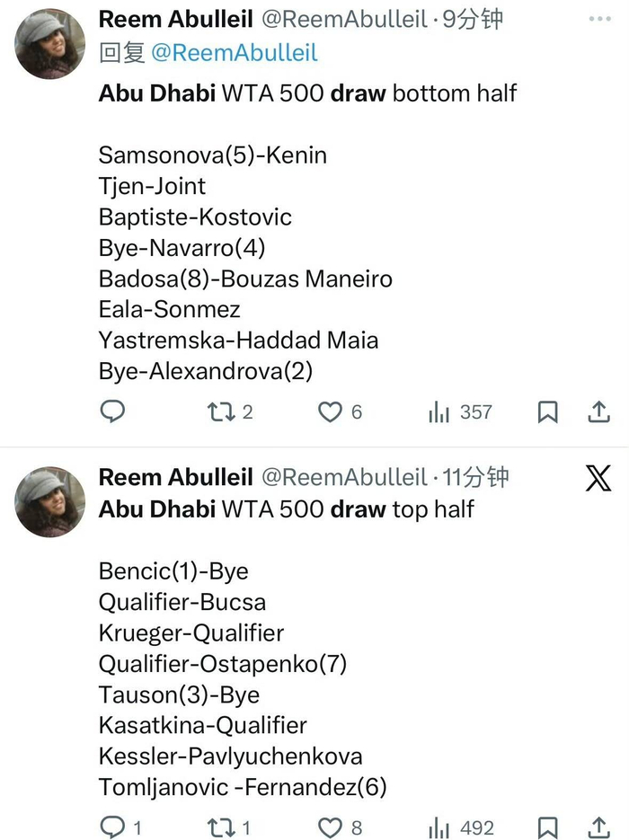Open the 9分钟 timestamp of first tweet

click(474, 20)
